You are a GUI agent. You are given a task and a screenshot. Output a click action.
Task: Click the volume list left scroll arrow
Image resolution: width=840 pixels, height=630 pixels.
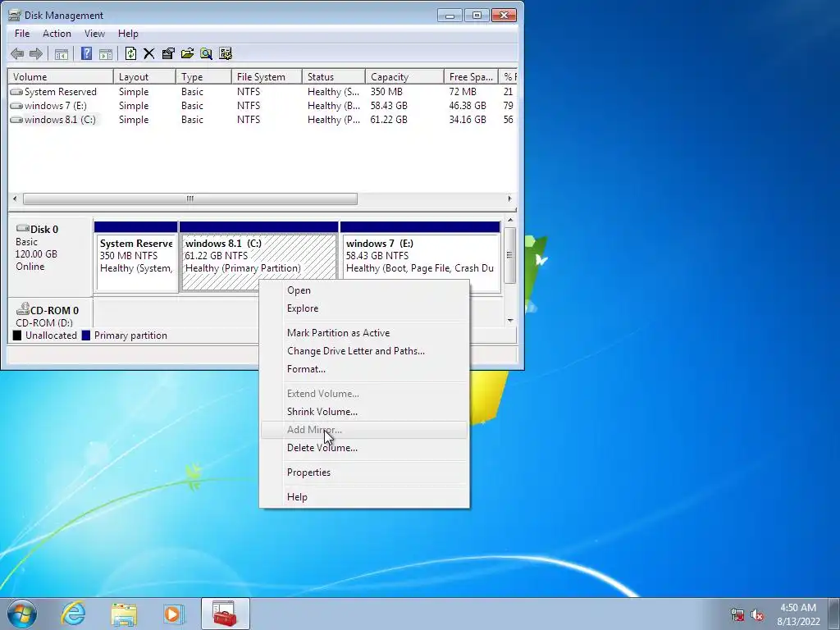pyautogui.click(x=15, y=199)
